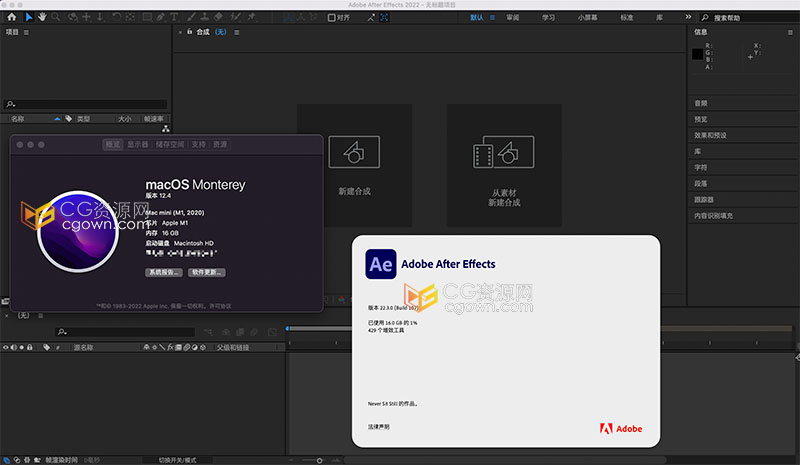Open the 合成 panel menu

click(237, 32)
